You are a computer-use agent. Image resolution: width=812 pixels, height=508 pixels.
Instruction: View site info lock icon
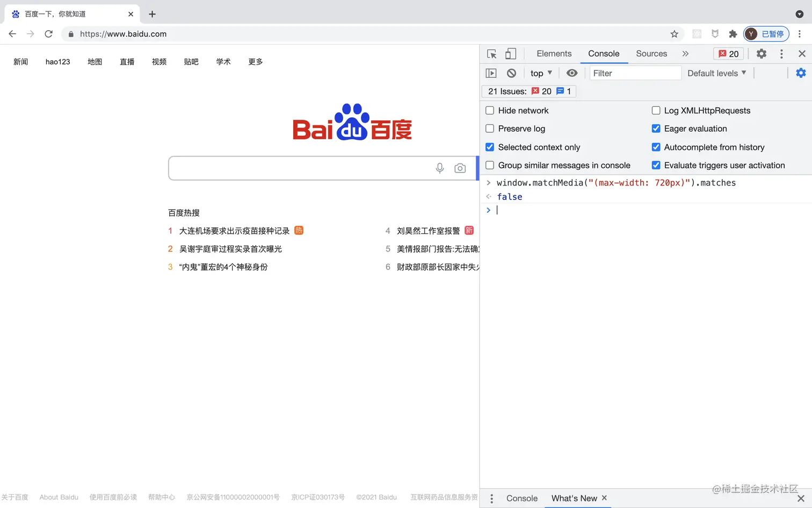pos(71,34)
